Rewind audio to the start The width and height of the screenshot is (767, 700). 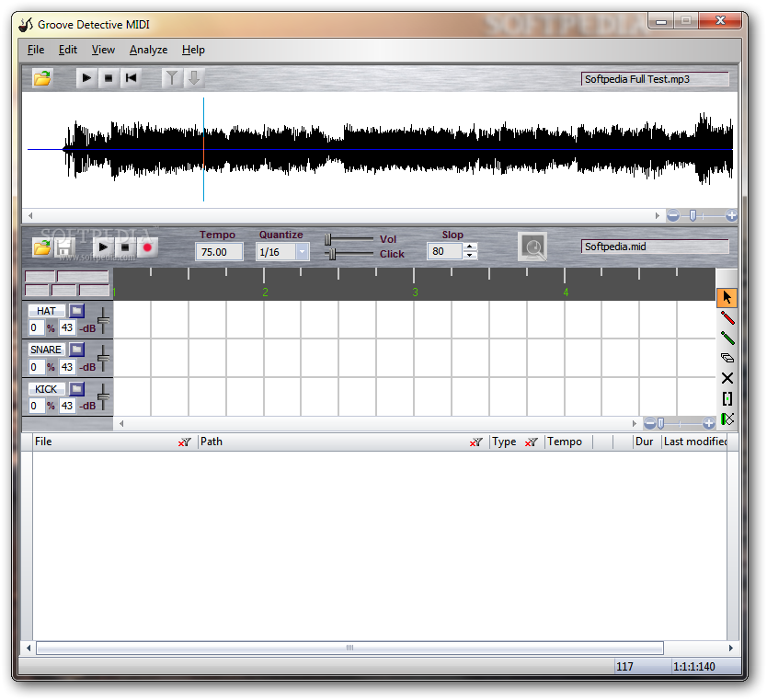(x=132, y=78)
